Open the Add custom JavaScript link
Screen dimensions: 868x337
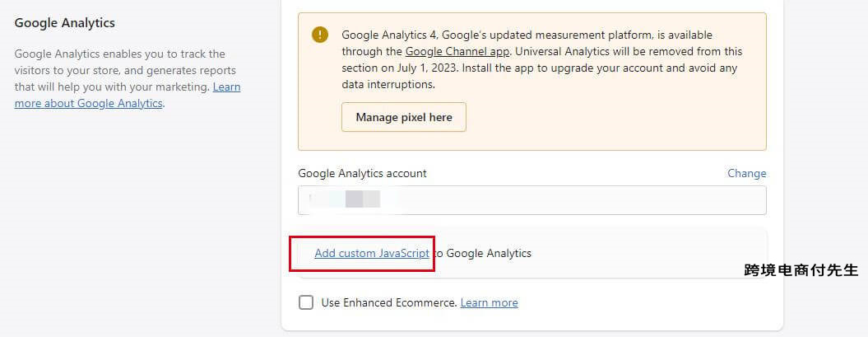[x=372, y=253]
